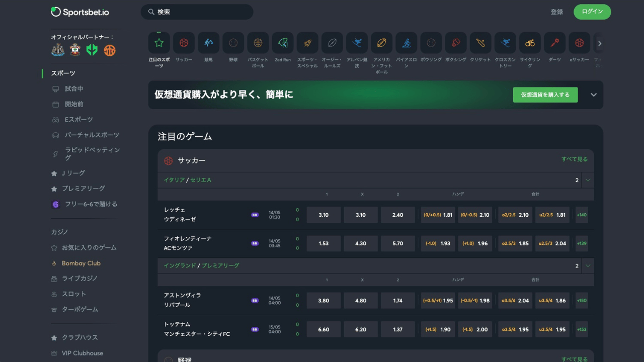Open ライブカジノ in the sidebar

point(79,279)
